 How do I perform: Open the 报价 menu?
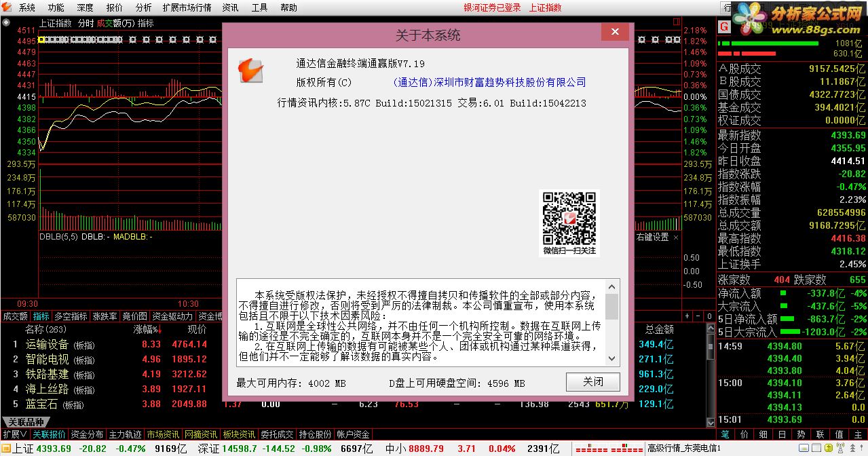(115, 7)
